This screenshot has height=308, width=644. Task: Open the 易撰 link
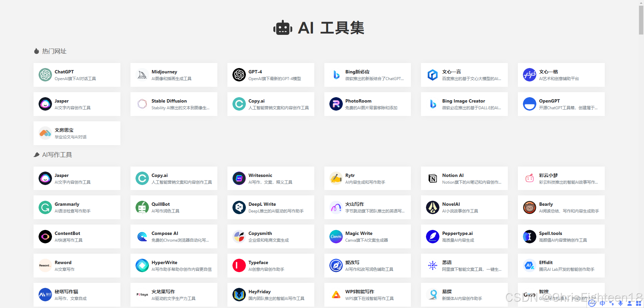pyautogui.click(x=464, y=295)
